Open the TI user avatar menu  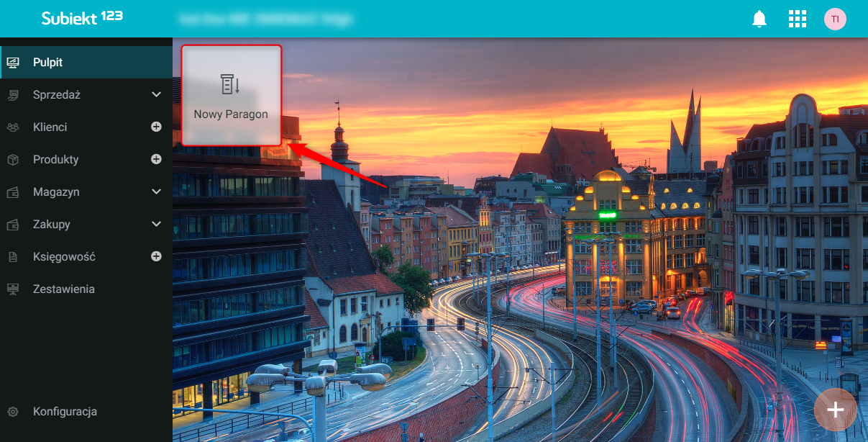coord(835,19)
